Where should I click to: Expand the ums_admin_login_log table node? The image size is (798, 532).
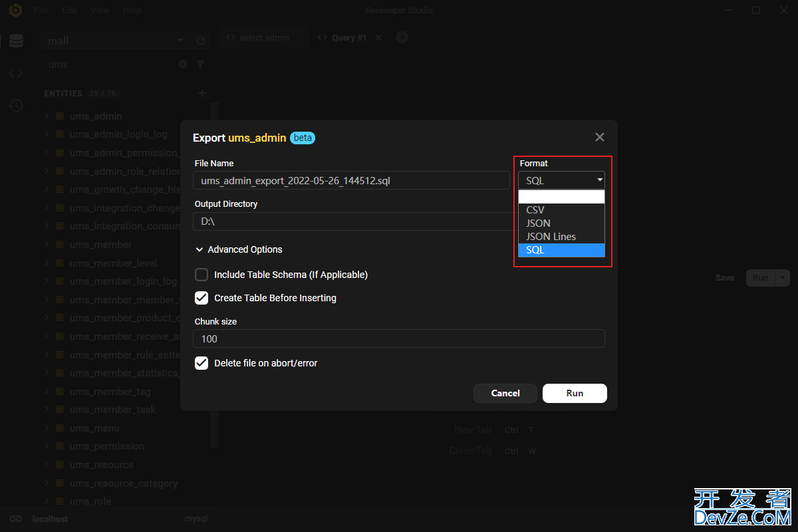tap(47, 134)
